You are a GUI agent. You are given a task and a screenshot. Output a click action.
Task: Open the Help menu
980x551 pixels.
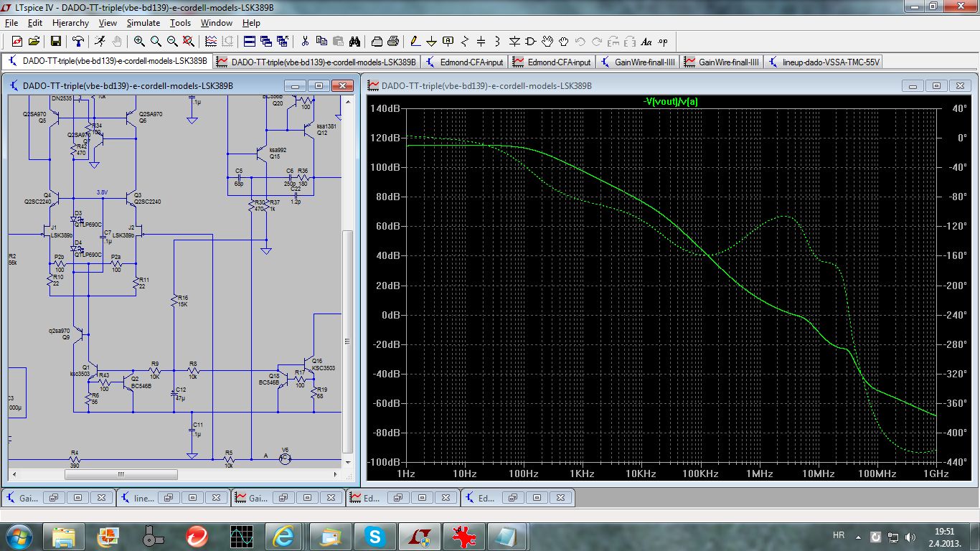[x=251, y=23]
